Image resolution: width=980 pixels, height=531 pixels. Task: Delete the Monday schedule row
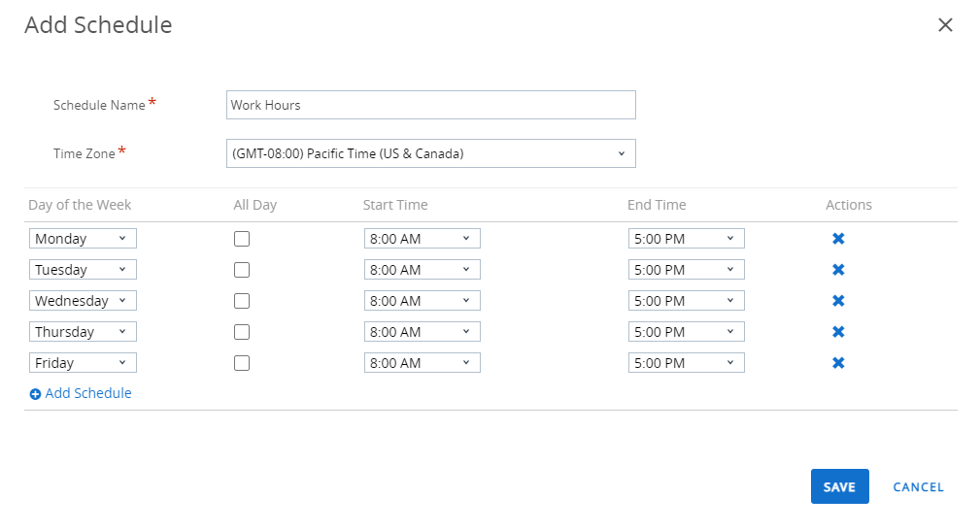tap(838, 239)
